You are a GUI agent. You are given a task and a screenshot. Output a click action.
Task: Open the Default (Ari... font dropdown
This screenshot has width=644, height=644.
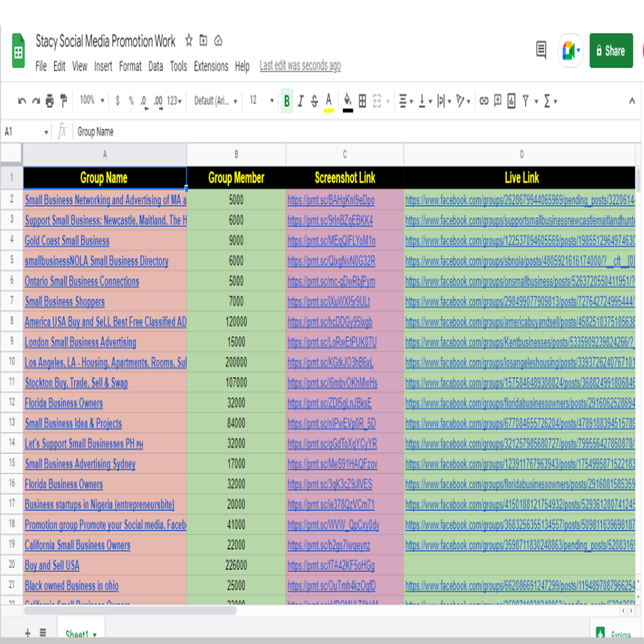216,101
